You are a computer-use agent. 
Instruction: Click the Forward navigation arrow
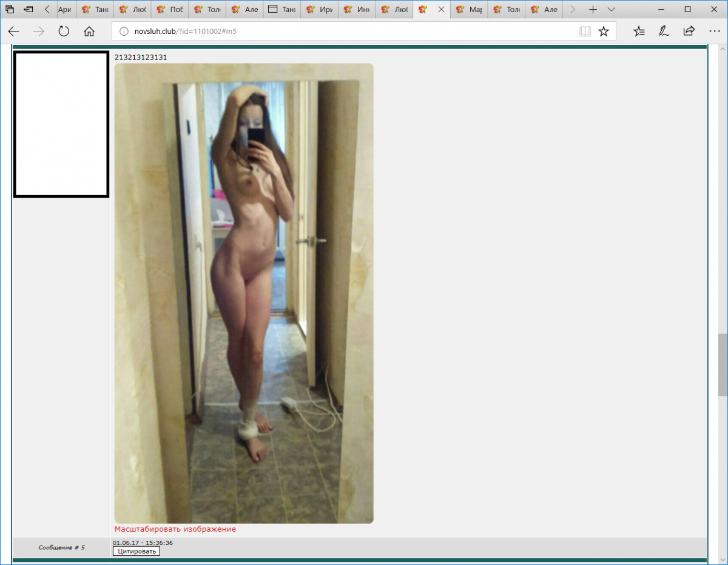39,32
